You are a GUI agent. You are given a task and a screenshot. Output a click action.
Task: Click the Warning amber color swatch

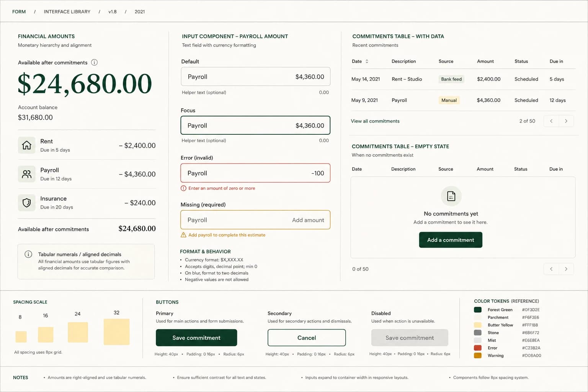(478, 356)
